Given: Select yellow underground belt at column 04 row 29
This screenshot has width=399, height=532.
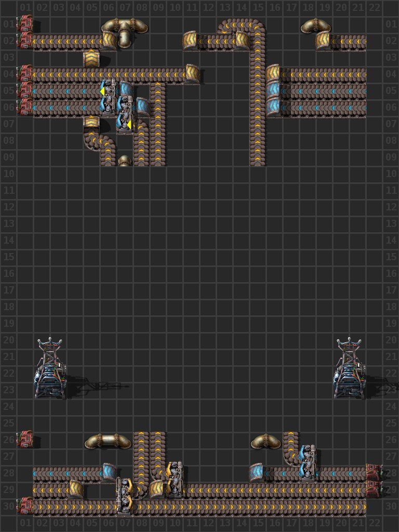Looking at the screenshot, I should point(76,489).
